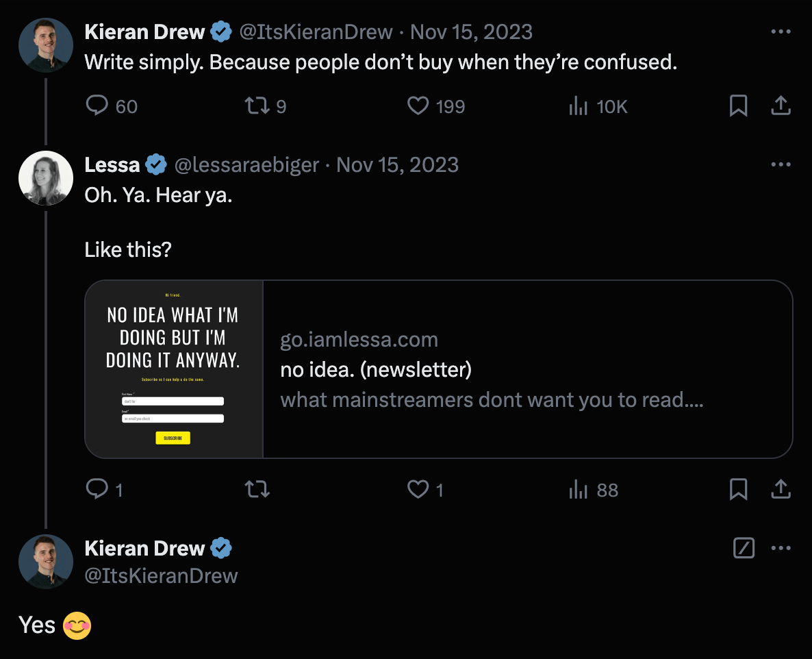Retweet the 'Write simply' tweet
The image size is (812, 659).
265,105
